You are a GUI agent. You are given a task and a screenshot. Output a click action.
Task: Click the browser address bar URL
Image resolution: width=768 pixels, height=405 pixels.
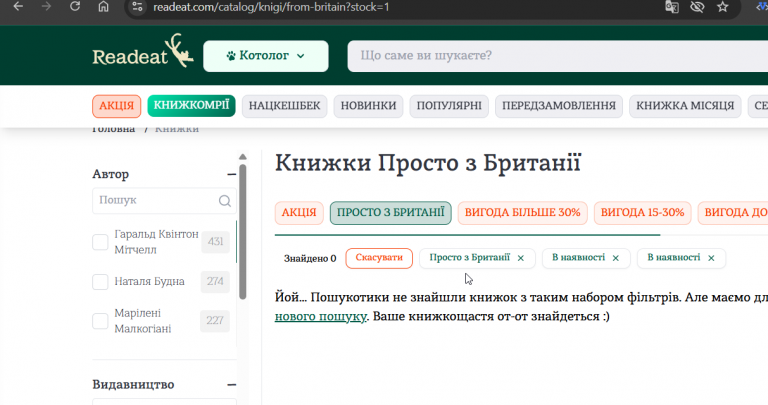(x=271, y=7)
